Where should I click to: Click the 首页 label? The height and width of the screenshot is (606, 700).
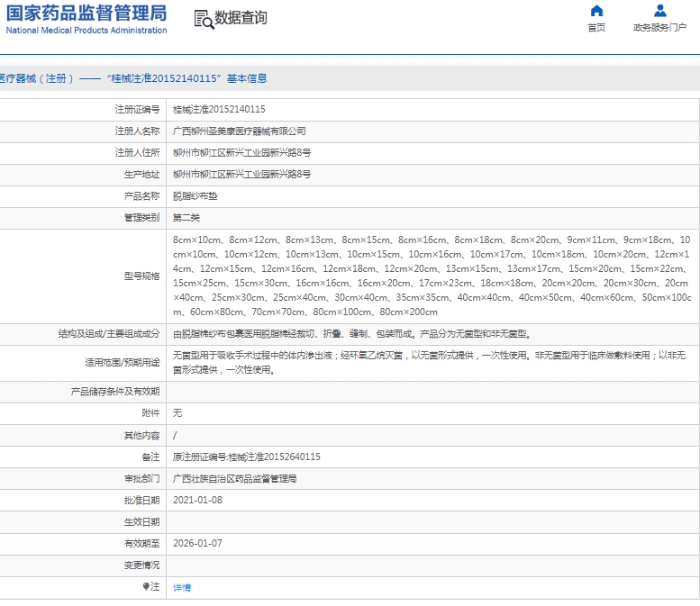click(596, 28)
